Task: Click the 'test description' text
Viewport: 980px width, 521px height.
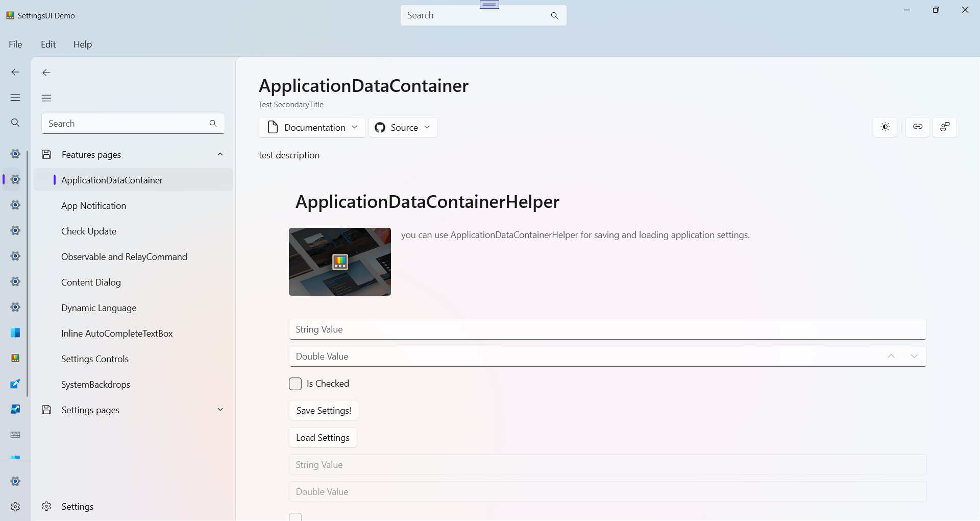Action: coord(289,155)
